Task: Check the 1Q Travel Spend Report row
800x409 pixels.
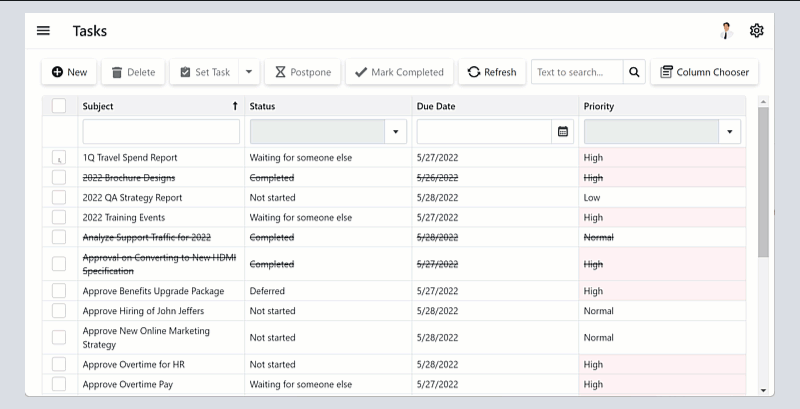Action: tap(59, 158)
